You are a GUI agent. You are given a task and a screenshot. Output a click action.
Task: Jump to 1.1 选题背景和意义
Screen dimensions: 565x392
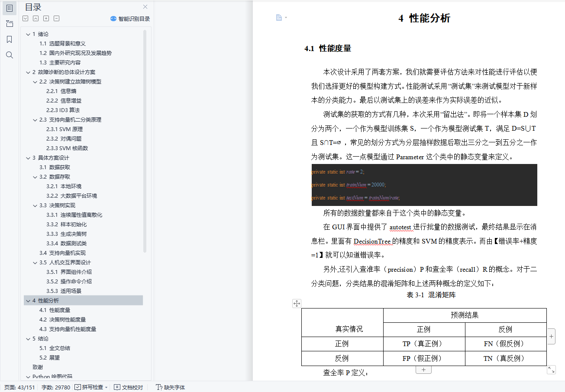[62, 44]
